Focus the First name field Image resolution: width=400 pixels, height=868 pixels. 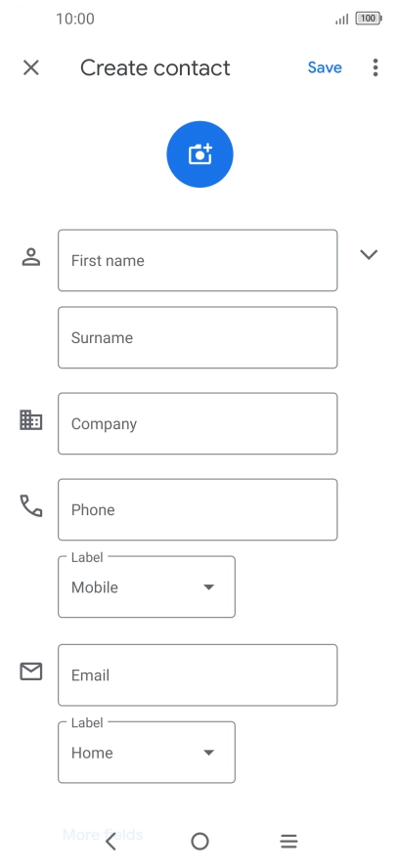[198, 260]
